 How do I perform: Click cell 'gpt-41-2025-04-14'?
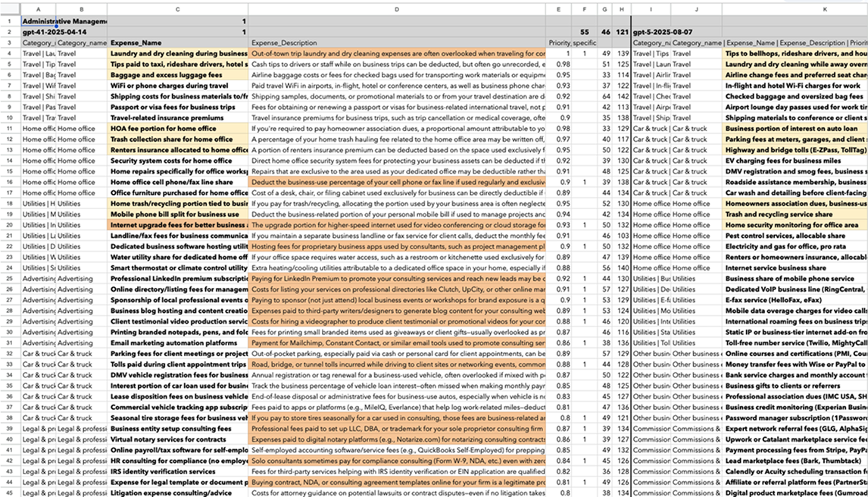tap(55, 32)
